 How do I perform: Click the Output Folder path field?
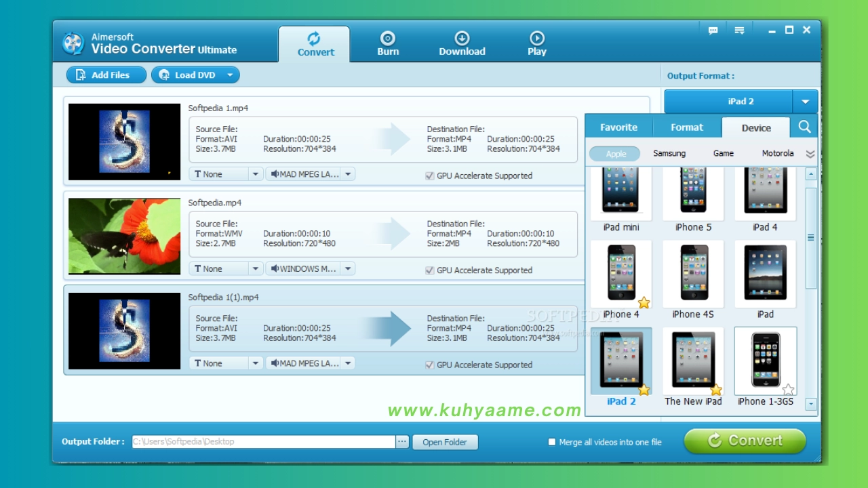click(264, 442)
